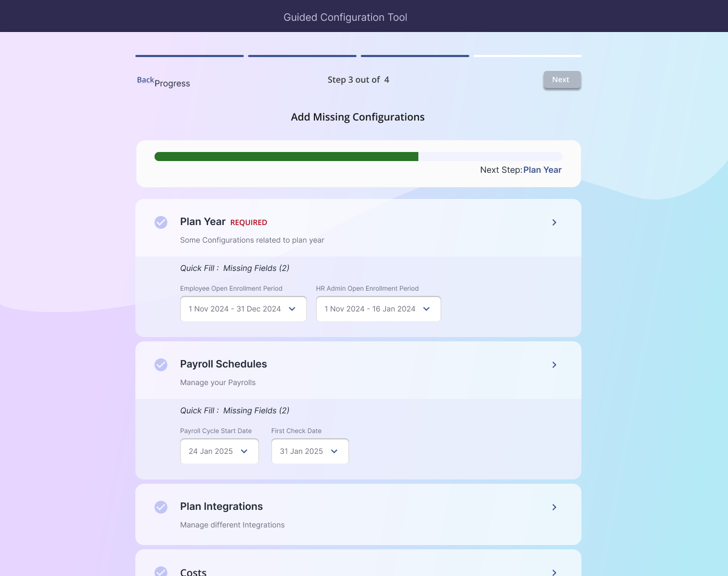Select the first step progress segment
The height and width of the screenshot is (576, 728).
tap(190, 56)
